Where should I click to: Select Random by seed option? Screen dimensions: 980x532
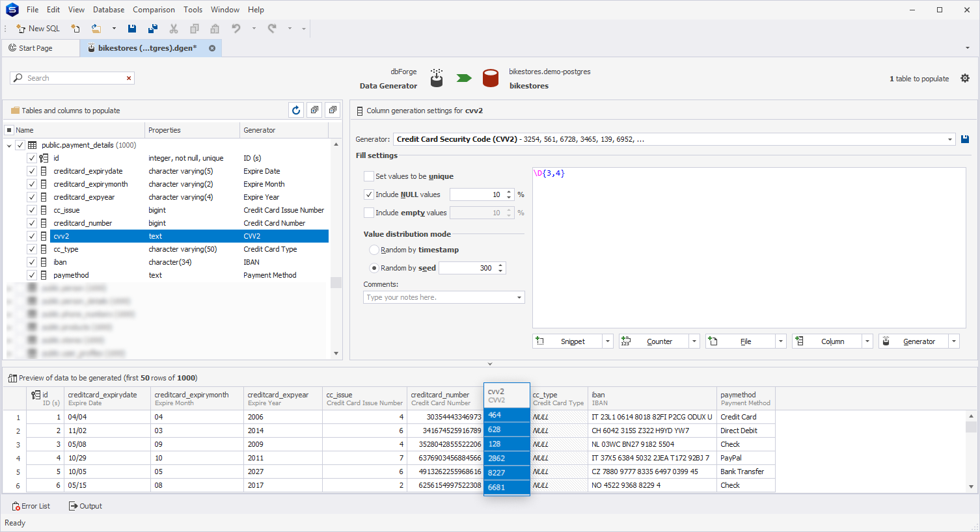tap(374, 268)
